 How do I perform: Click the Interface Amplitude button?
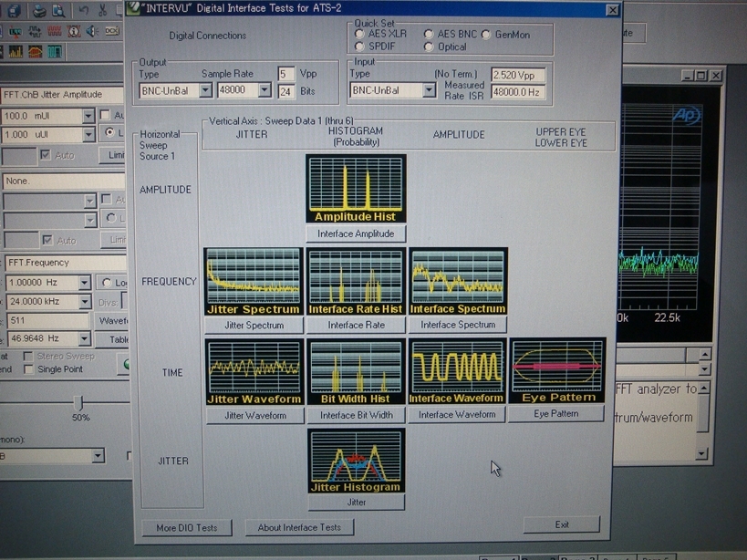(x=356, y=233)
